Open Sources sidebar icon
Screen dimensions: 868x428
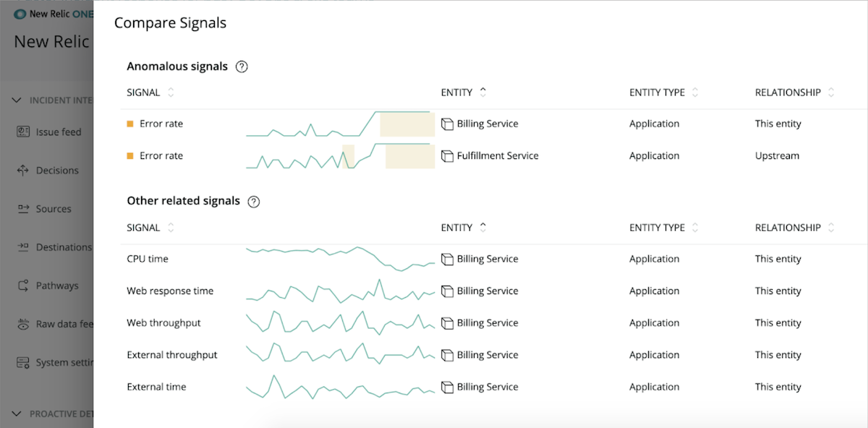tap(22, 209)
